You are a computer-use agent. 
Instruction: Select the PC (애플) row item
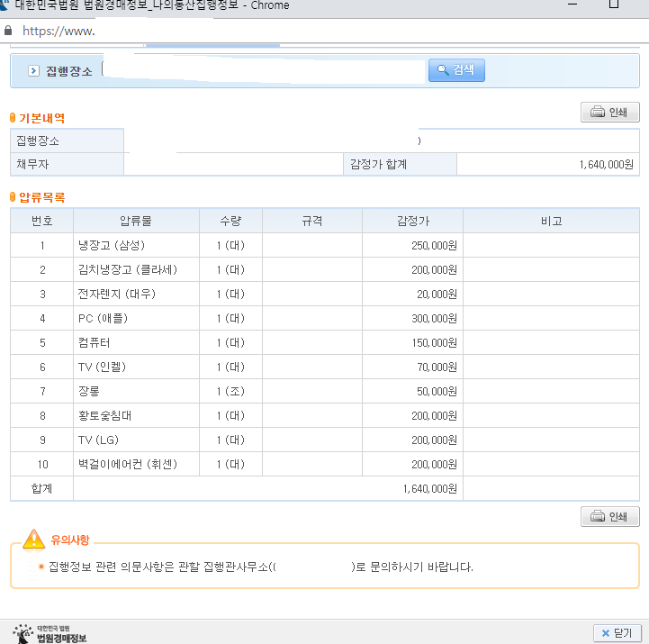coord(103,319)
